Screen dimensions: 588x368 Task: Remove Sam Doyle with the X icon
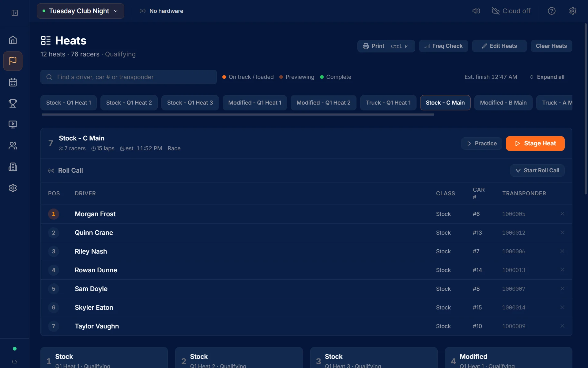pos(562,289)
